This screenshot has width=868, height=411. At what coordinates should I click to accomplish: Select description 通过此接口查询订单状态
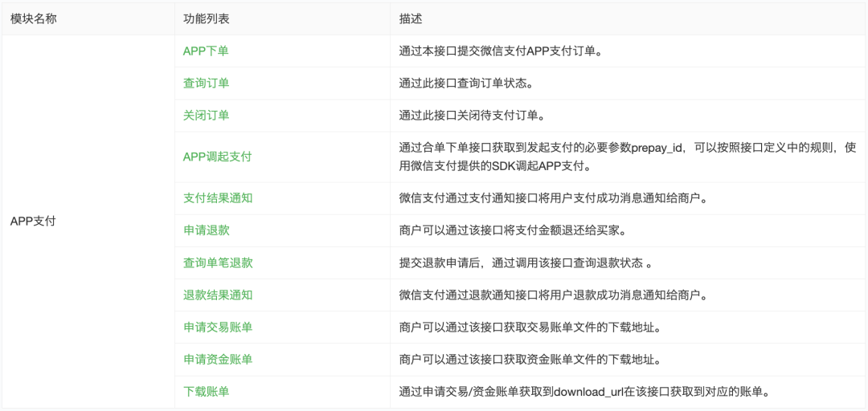(x=467, y=83)
